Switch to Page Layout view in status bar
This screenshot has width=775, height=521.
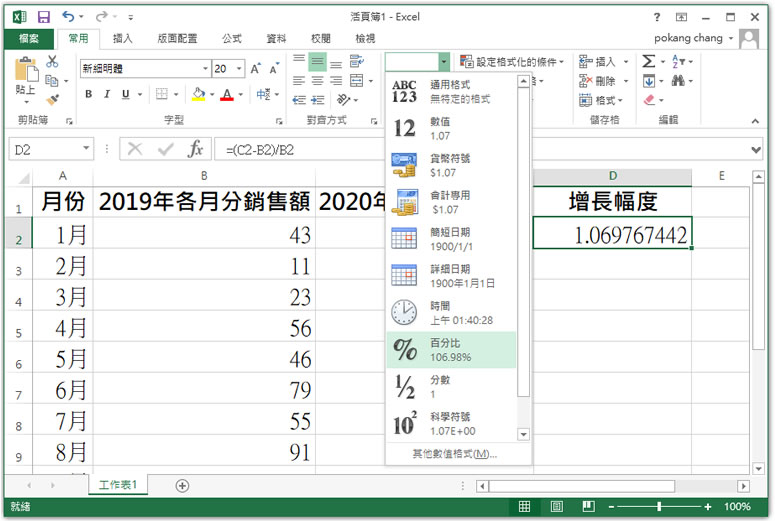(x=557, y=506)
